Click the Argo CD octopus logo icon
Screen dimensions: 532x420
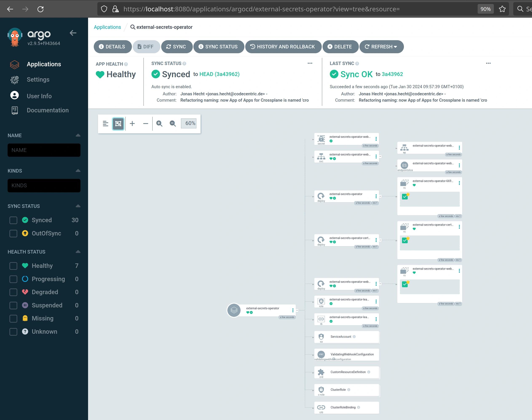pos(15,37)
